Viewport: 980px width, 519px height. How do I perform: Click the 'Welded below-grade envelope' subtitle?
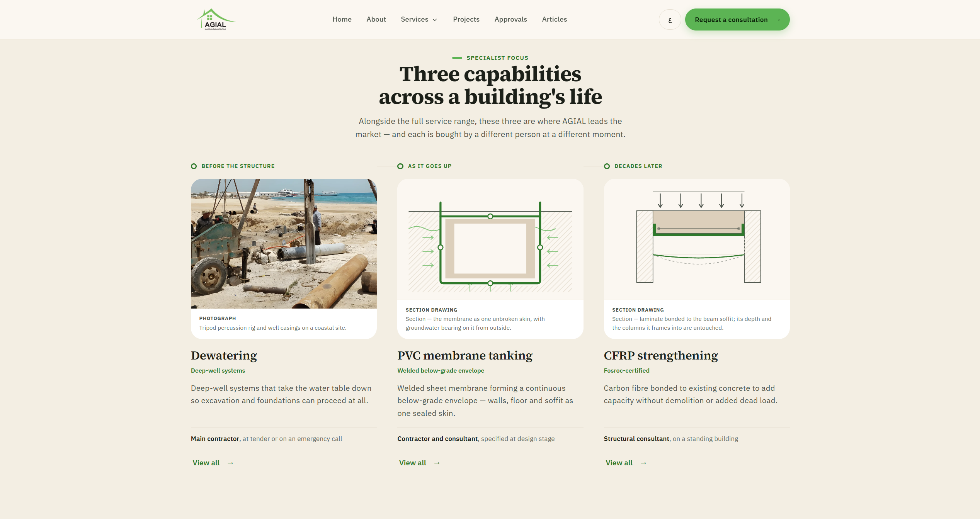(441, 370)
